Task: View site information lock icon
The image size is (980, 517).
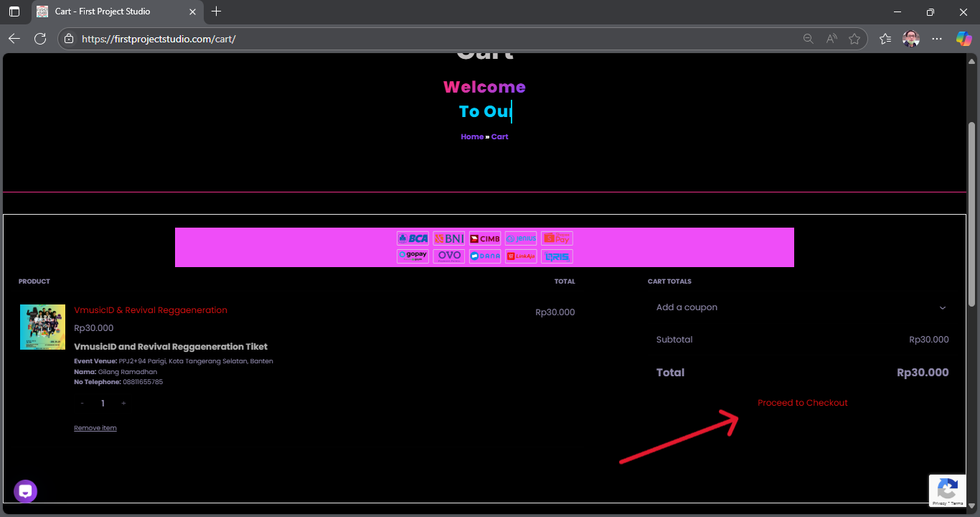Action: [x=69, y=39]
